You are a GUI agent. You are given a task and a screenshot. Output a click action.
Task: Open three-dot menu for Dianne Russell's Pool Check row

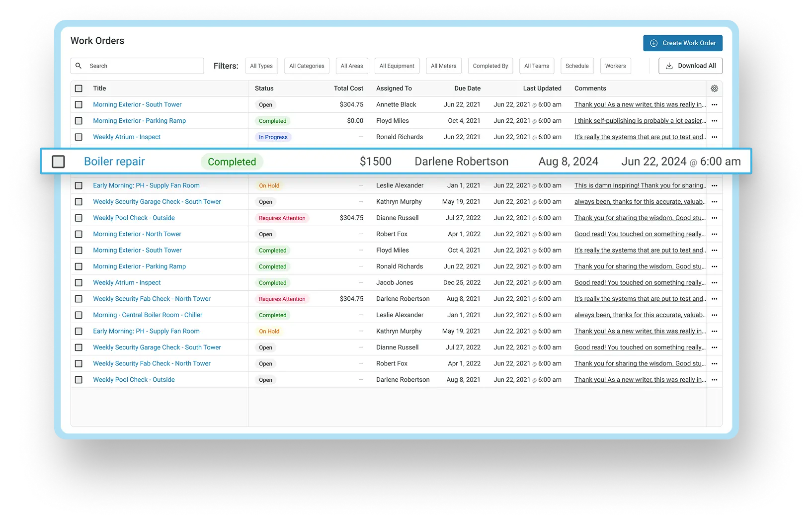[714, 218]
